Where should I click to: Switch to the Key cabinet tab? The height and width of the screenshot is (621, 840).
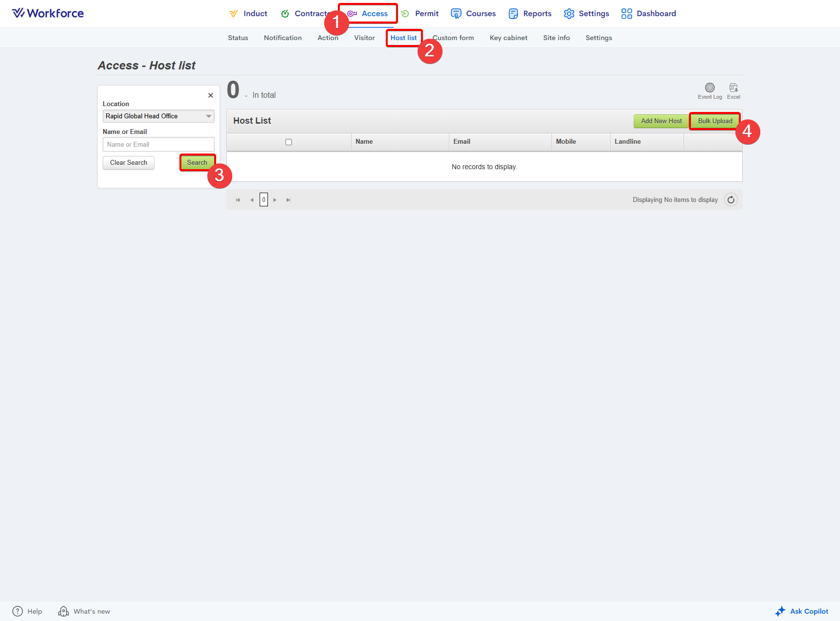point(508,38)
